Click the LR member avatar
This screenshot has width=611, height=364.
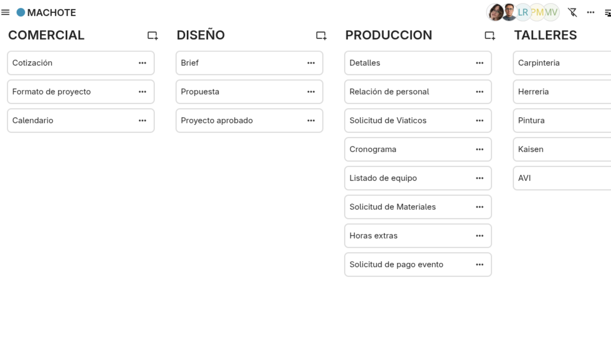[523, 12]
